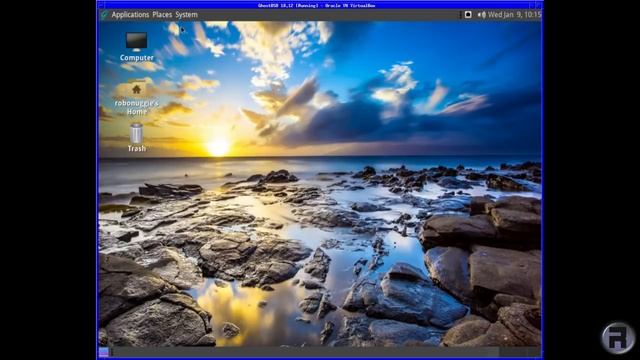The height and width of the screenshot is (360, 640).
Task: Open the Places menu
Action: coord(162,15)
